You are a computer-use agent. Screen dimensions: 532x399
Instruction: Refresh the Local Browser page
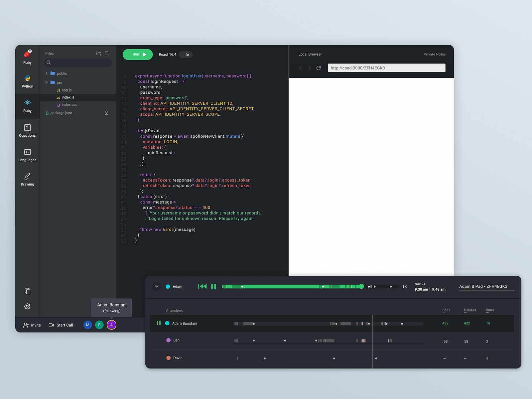pyautogui.click(x=318, y=68)
